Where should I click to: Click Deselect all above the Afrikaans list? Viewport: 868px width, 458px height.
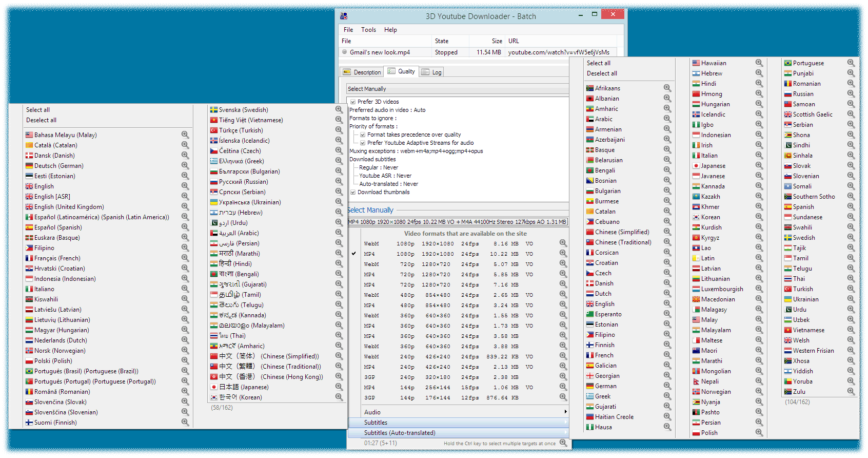click(x=602, y=73)
